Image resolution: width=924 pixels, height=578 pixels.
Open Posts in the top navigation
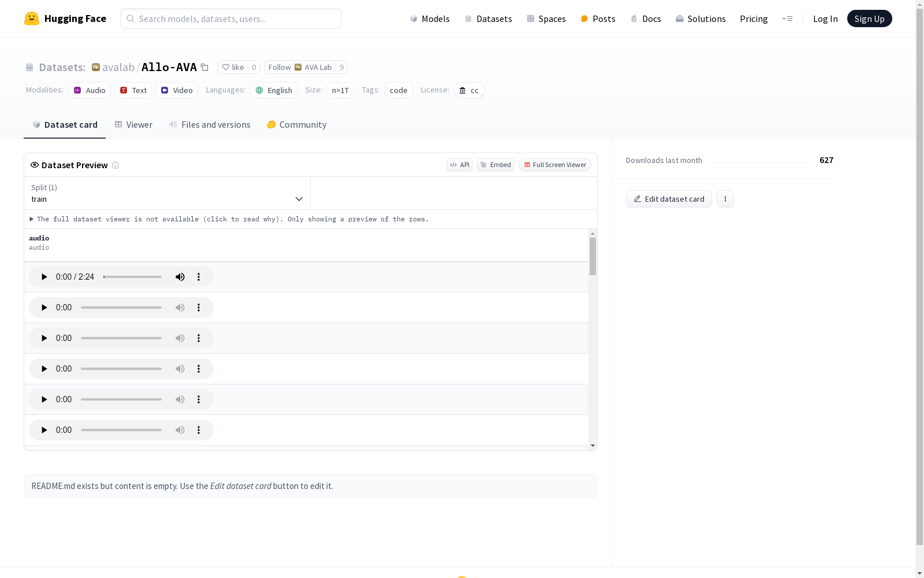click(598, 18)
